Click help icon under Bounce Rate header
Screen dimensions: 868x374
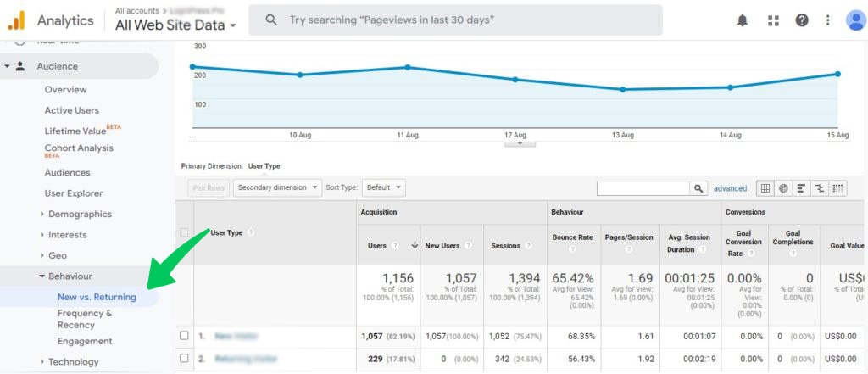click(x=572, y=250)
